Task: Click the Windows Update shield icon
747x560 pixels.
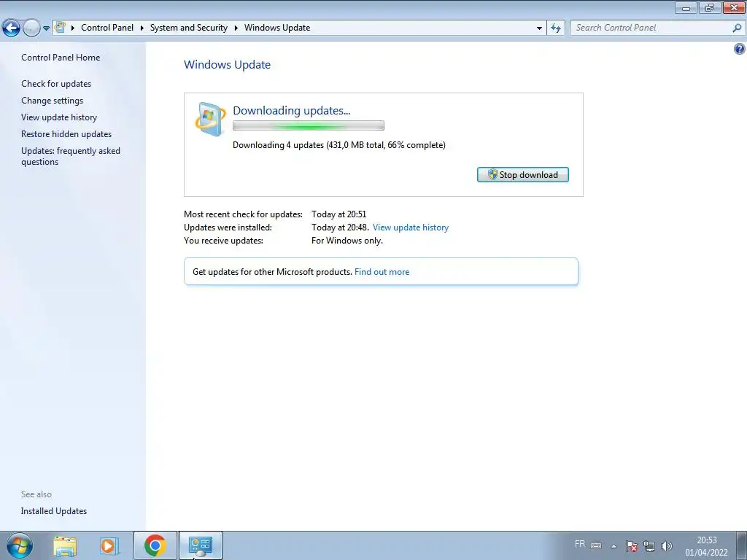Action: coord(211,119)
